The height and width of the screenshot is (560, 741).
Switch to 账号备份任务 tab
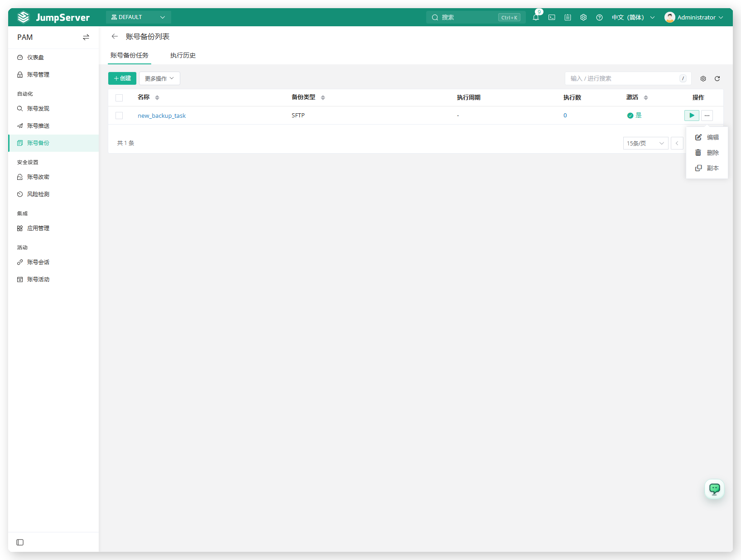tap(130, 55)
